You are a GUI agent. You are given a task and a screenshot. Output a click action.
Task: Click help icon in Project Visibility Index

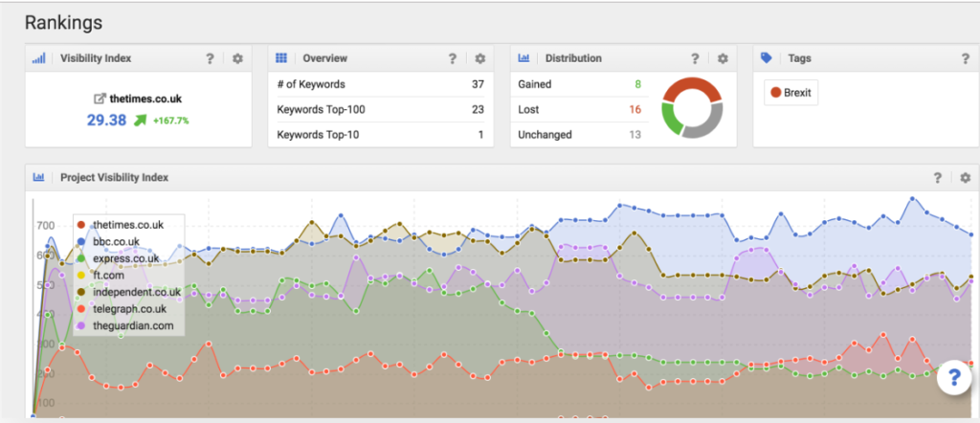click(938, 177)
